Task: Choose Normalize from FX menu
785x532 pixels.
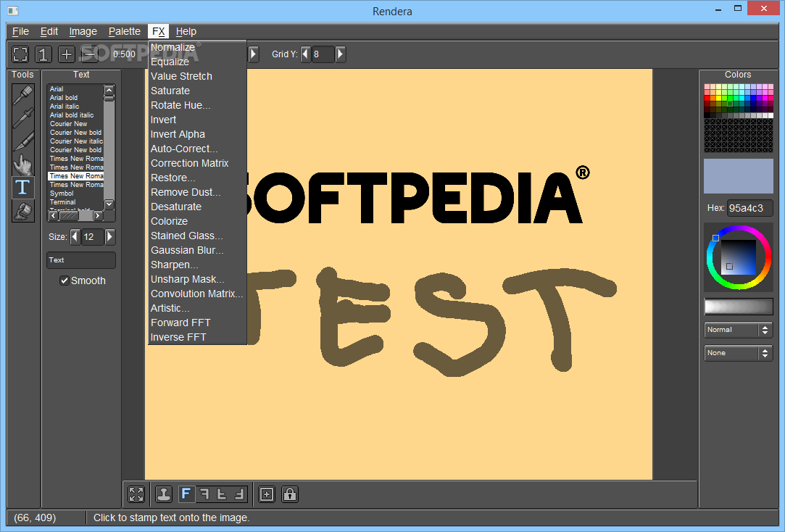Action: pyautogui.click(x=197, y=48)
